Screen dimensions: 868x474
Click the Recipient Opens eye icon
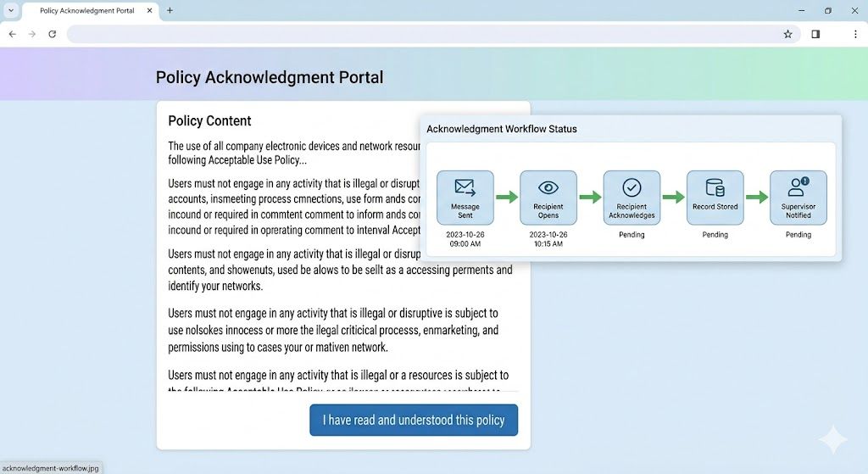[x=548, y=187]
